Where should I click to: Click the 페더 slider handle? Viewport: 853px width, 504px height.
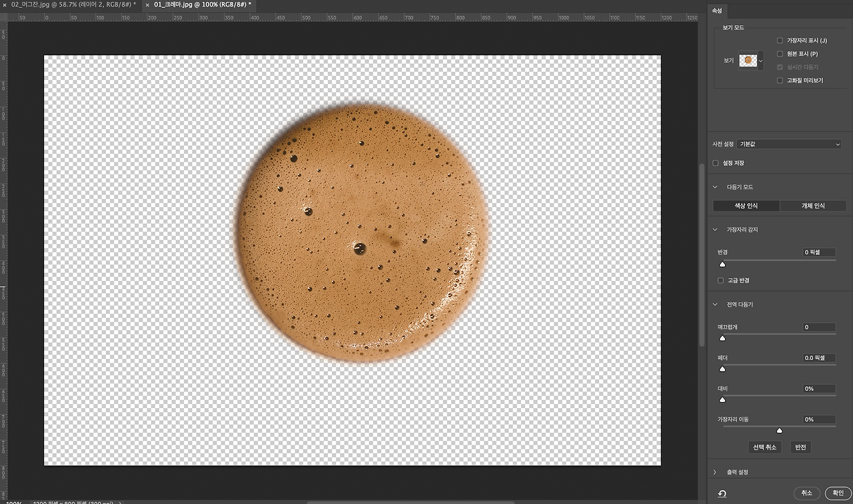click(722, 369)
